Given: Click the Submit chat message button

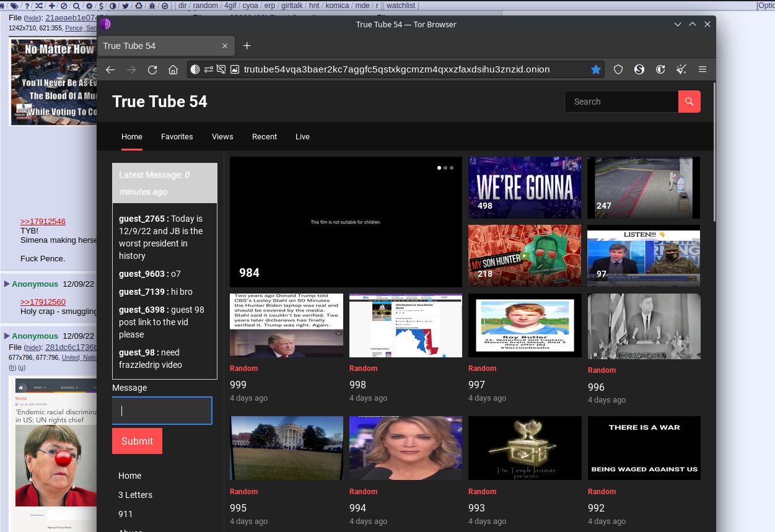Looking at the screenshot, I should pyautogui.click(x=137, y=441).
